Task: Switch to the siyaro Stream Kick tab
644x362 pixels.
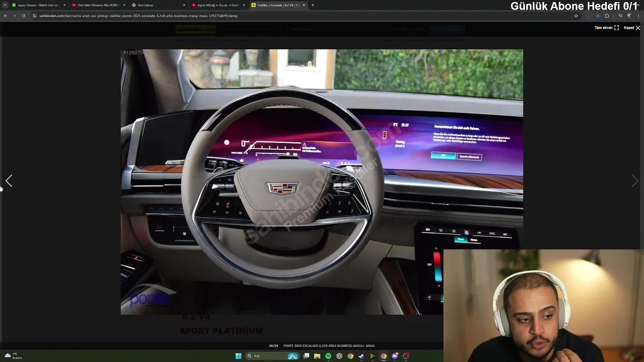Action: coord(38,5)
